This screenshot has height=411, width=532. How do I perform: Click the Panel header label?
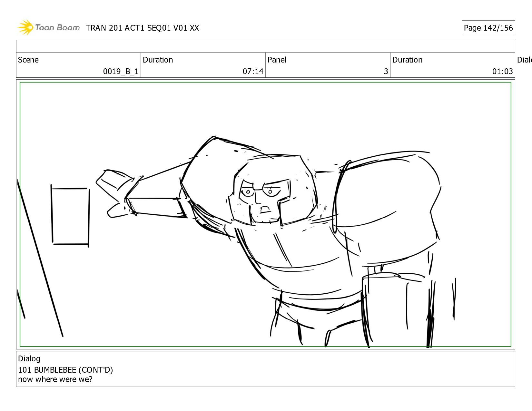(277, 60)
